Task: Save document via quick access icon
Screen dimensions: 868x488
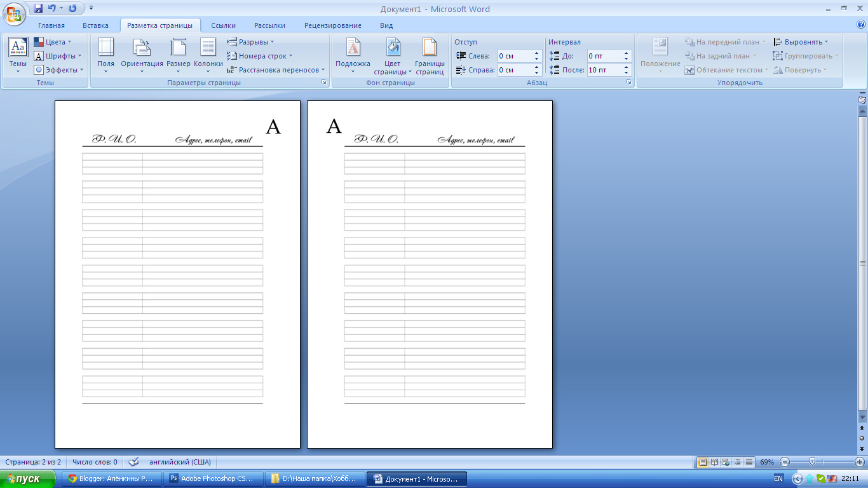Action: 38,9
